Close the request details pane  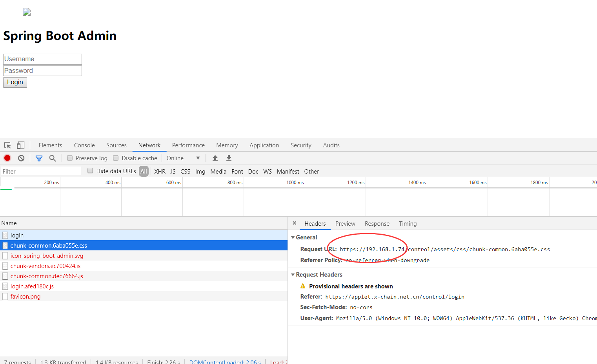(x=294, y=223)
